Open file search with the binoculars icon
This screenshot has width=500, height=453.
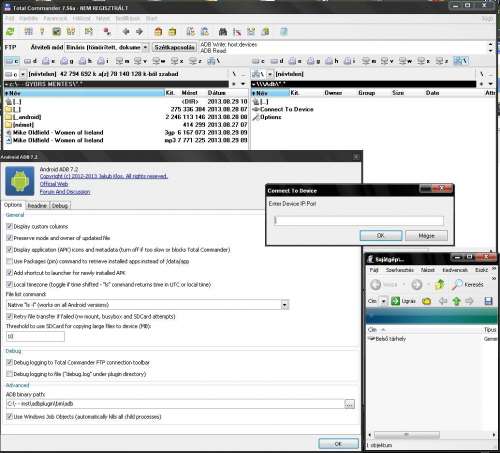pyautogui.click(x=223, y=32)
